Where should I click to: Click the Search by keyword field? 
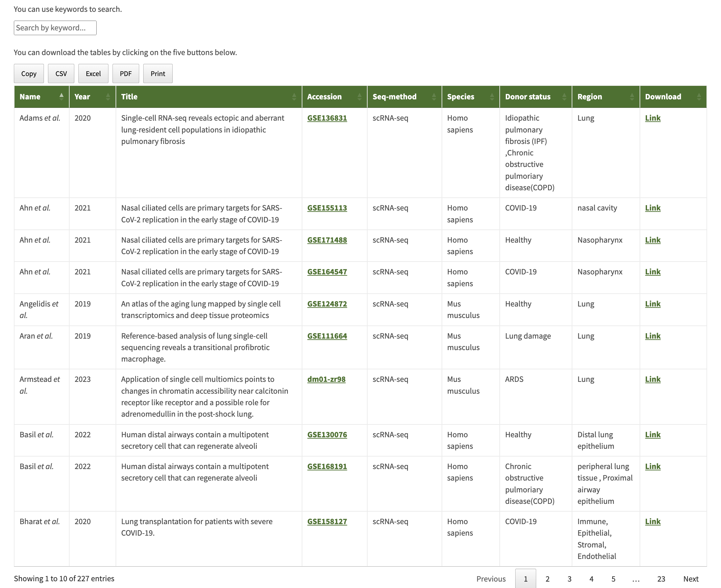(x=55, y=28)
